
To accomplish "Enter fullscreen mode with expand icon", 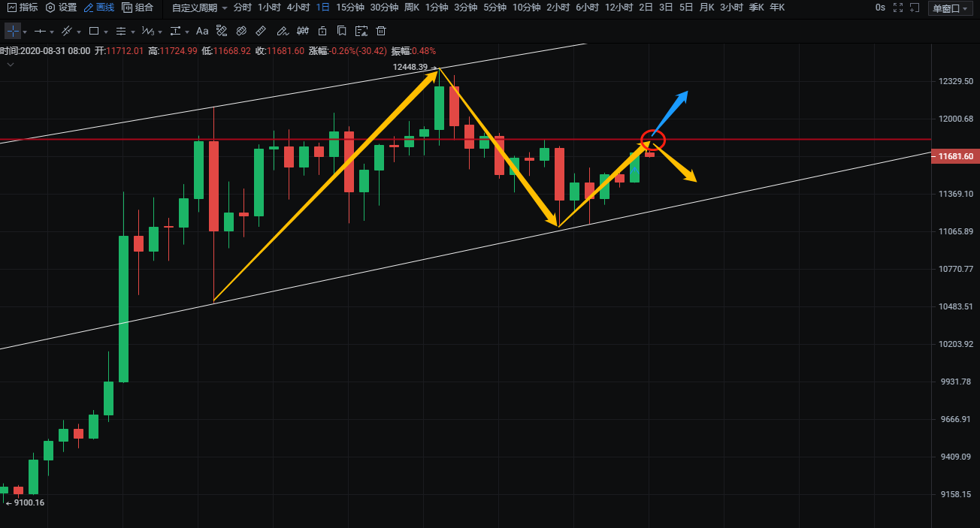I will [913, 8].
